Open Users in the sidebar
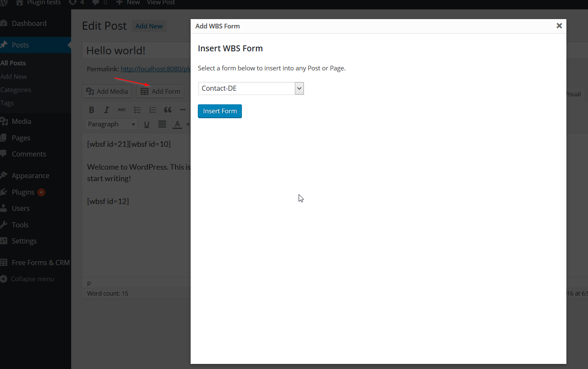Screen dimensions: 588x369 coord(20,208)
